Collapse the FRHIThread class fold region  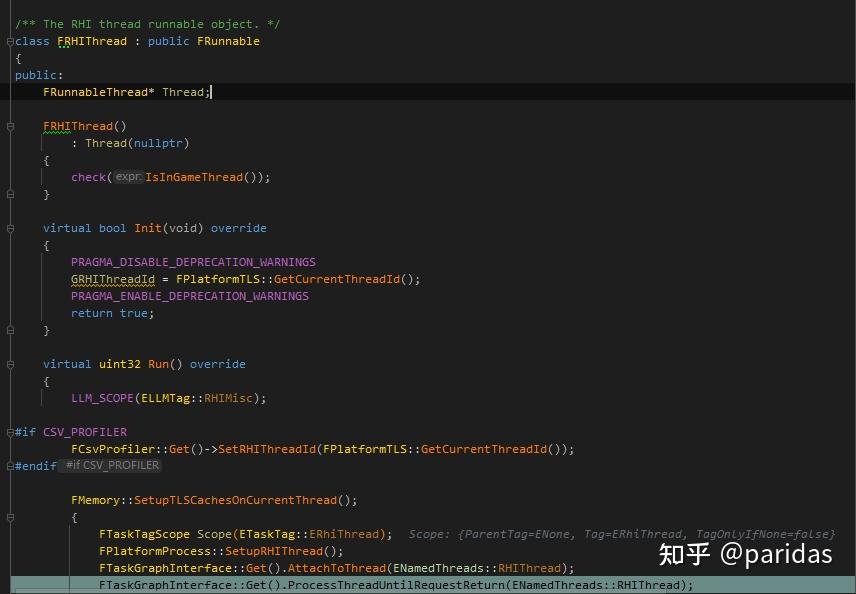coord(8,41)
